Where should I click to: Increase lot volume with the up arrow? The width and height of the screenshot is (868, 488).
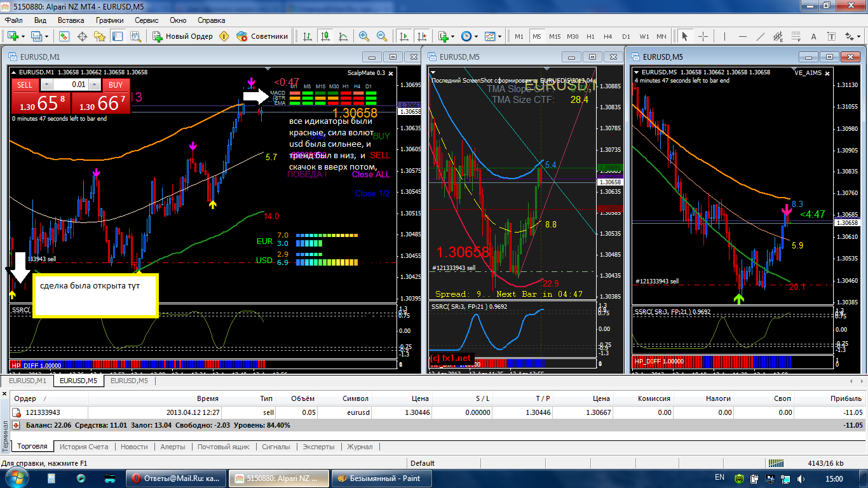coord(95,85)
